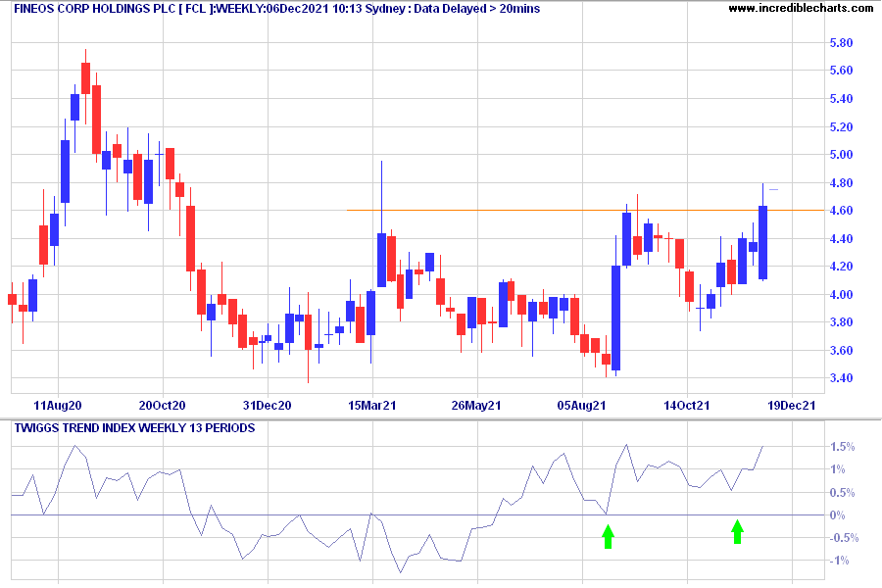Select the 4.60 price axis label
This screenshot has height=588, width=882.
(841, 211)
